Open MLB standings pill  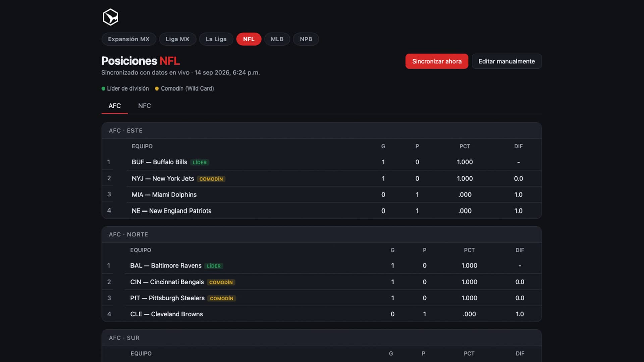277,39
